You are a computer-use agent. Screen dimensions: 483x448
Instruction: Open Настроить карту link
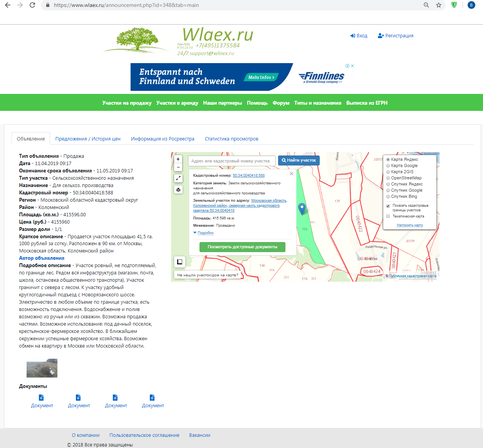[410, 225]
